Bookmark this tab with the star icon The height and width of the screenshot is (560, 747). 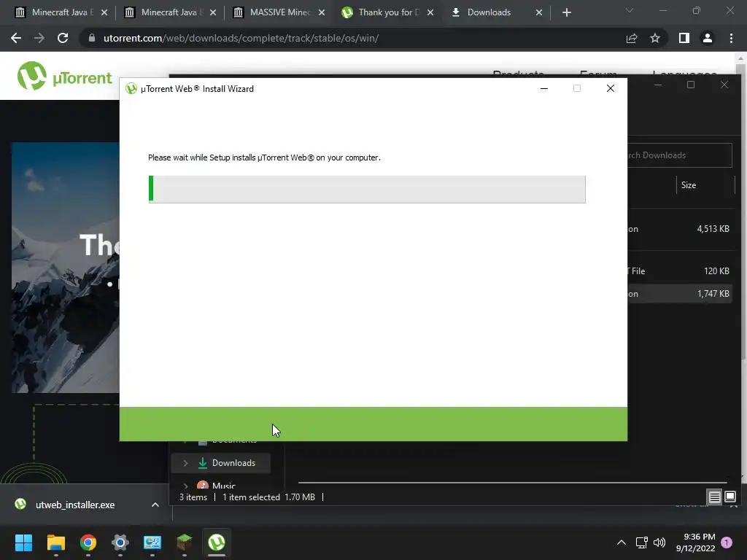point(655,38)
